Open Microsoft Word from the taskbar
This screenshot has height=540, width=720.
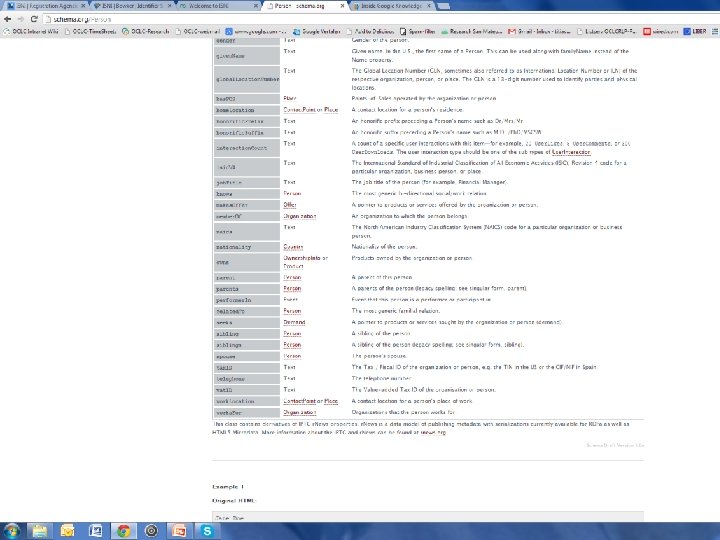coord(96,531)
